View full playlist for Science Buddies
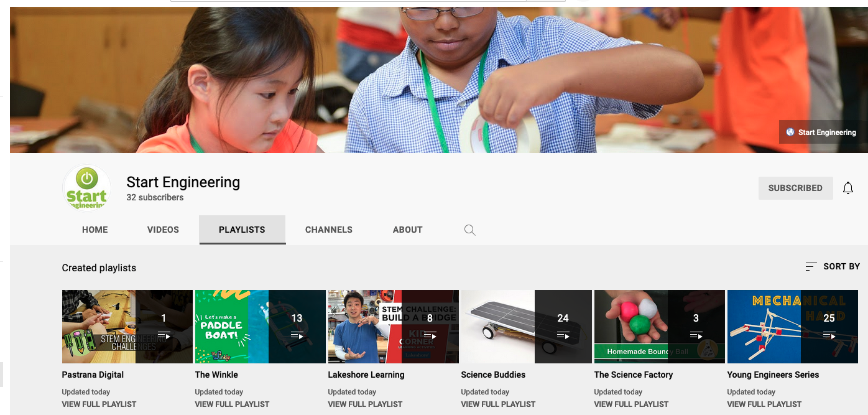 click(498, 404)
